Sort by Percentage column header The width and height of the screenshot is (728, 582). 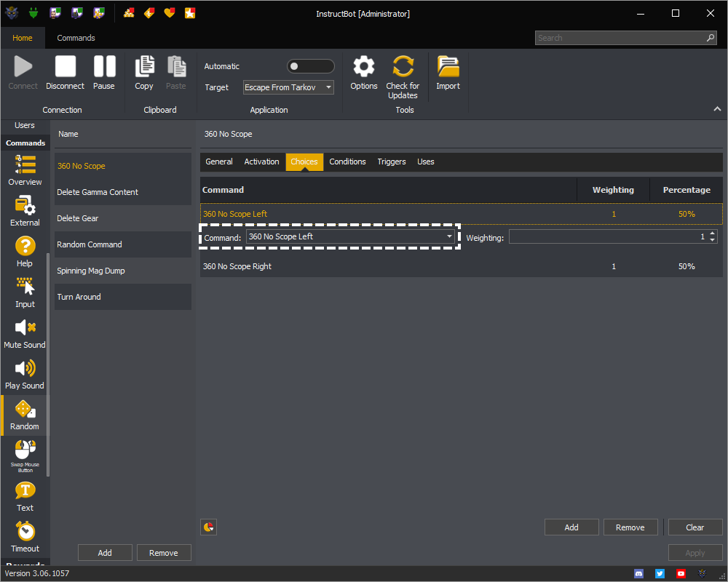point(687,190)
